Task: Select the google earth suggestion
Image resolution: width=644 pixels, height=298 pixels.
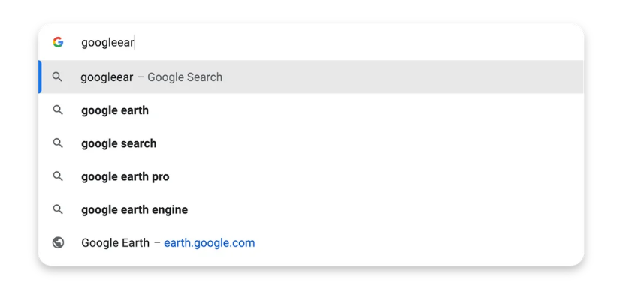Action: [x=311, y=110]
